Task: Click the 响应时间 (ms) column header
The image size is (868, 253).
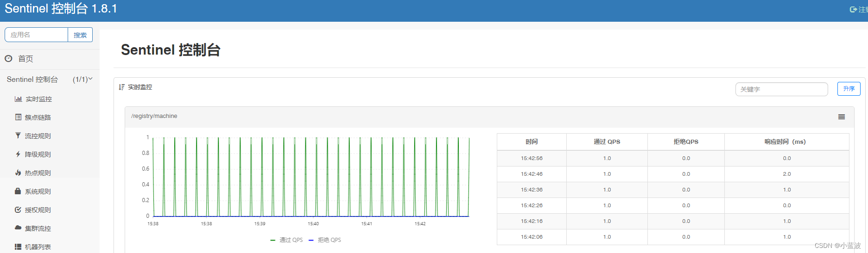Action: point(786,142)
